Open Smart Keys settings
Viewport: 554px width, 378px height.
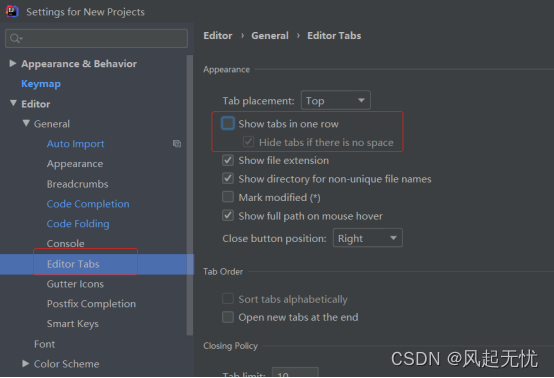[73, 324]
